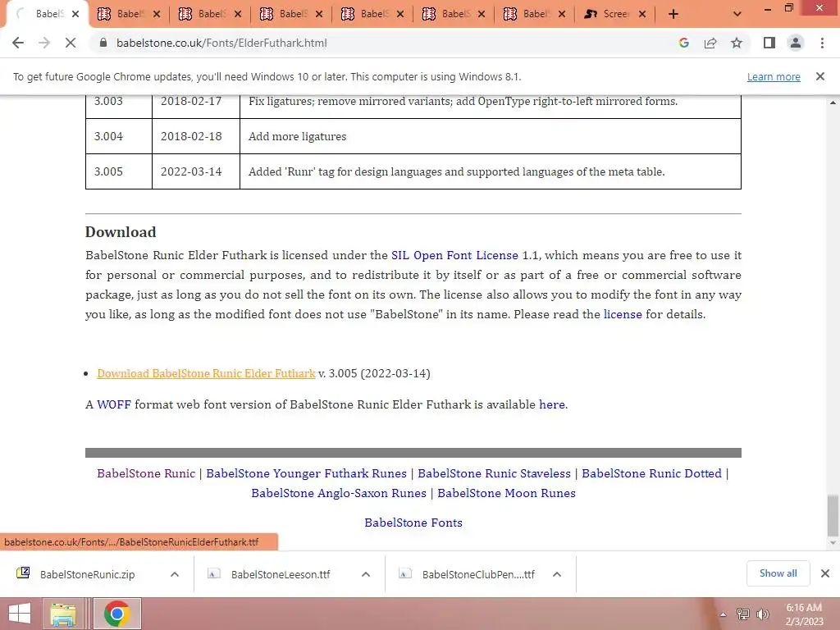Open BabelStone Younger Futhark Runes link
This screenshot has width=840, height=630.
click(307, 473)
